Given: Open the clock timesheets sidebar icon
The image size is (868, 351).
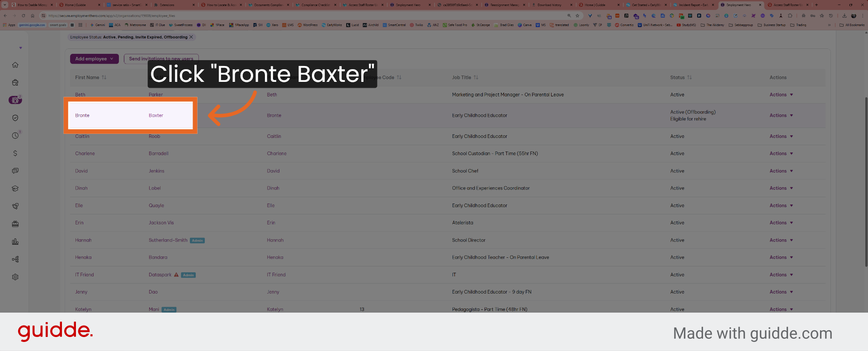Looking at the screenshot, I should (x=15, y=135).
